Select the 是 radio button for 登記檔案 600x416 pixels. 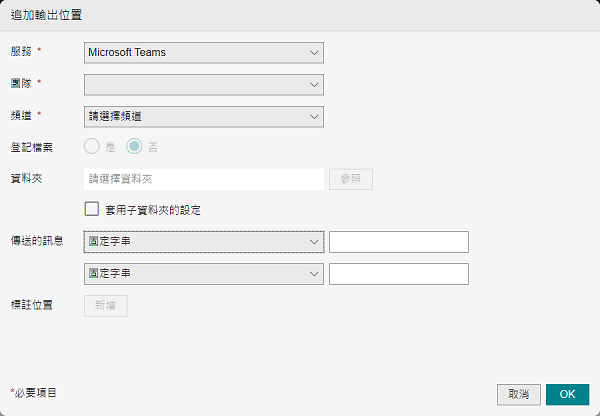[x=93, y=147]
